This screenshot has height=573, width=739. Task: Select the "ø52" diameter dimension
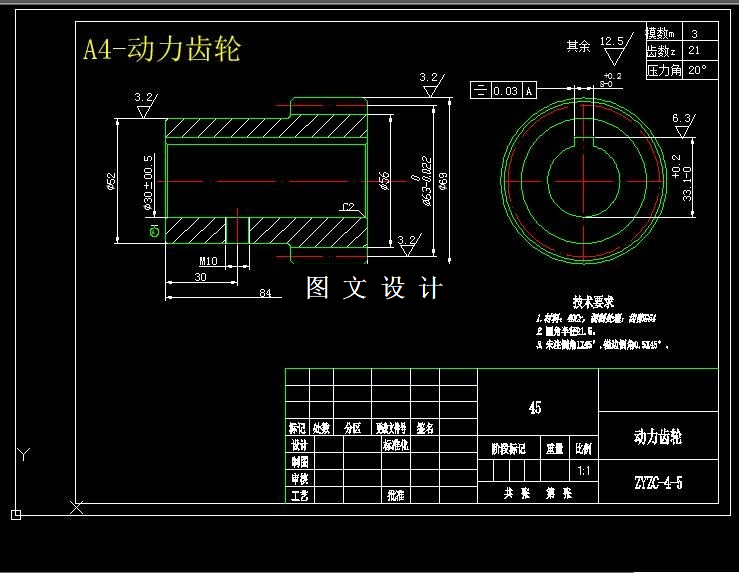111,181
